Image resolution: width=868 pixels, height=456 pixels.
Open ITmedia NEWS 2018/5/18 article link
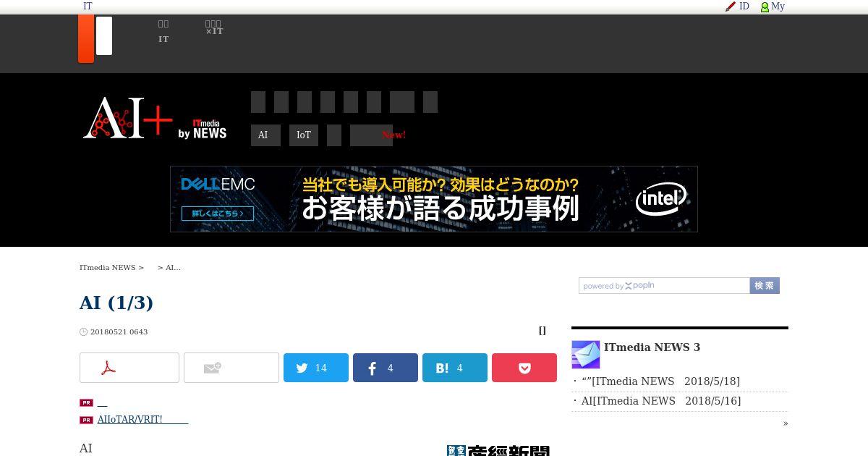(661, 381)
